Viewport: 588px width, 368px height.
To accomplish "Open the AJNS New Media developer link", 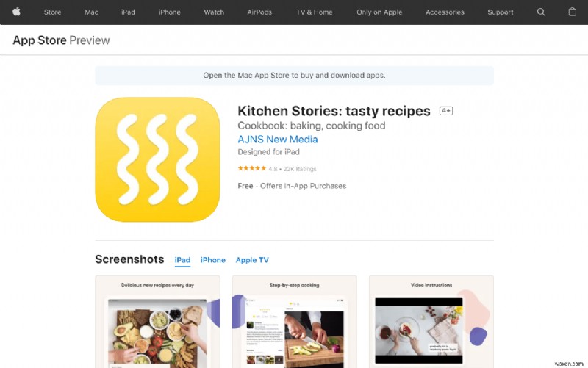I will point(278,139).
